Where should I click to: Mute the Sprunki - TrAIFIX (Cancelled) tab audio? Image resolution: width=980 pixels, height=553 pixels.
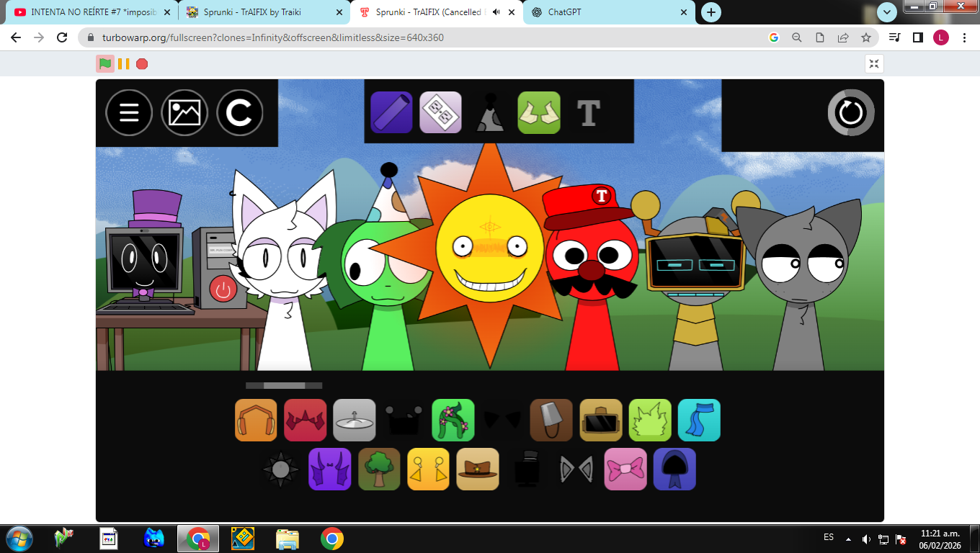click(496, 12)
